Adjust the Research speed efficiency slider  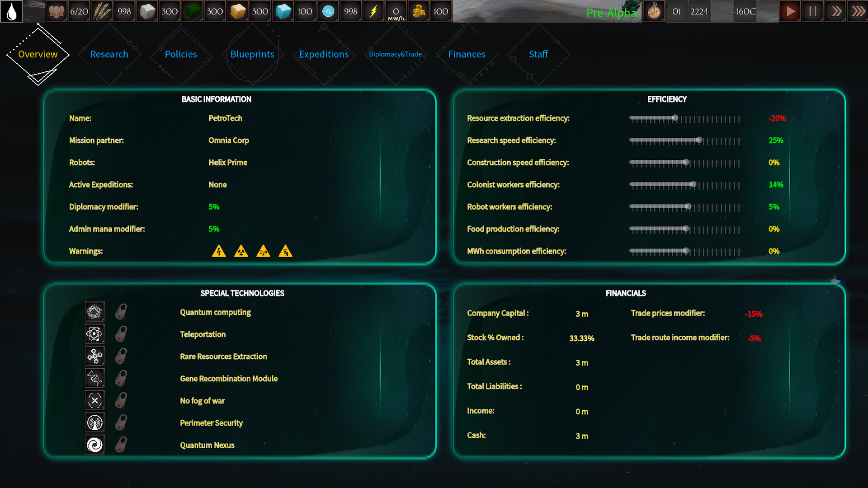(700, 140)
